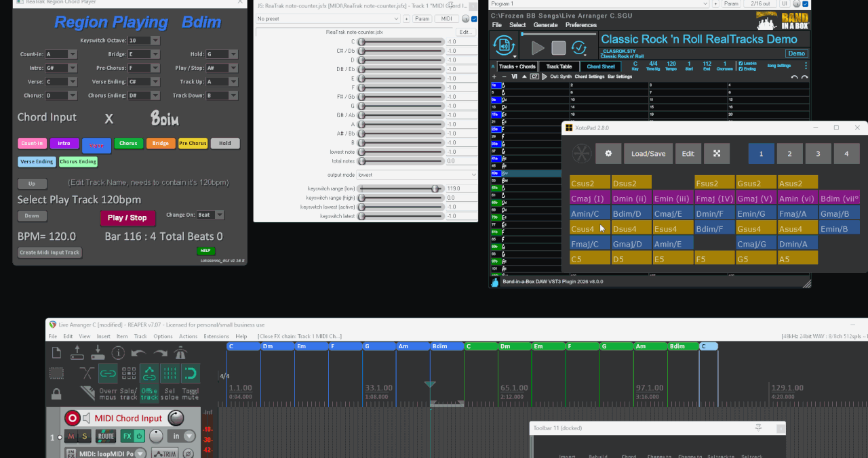
Task: Click the Fmaj (IV) chord pad
Action: click(715, 199)
